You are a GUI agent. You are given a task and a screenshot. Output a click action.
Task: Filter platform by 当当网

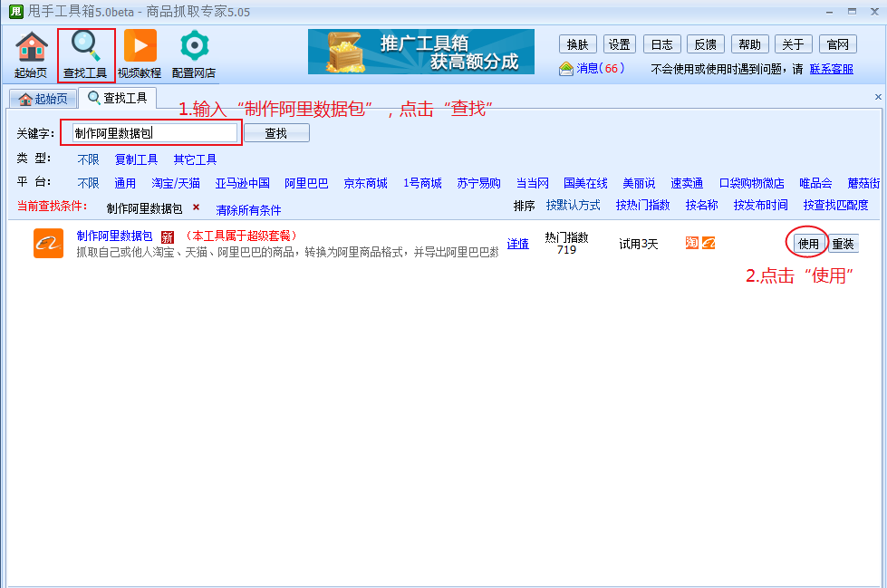pyautogui.click(x=533, y=183)
